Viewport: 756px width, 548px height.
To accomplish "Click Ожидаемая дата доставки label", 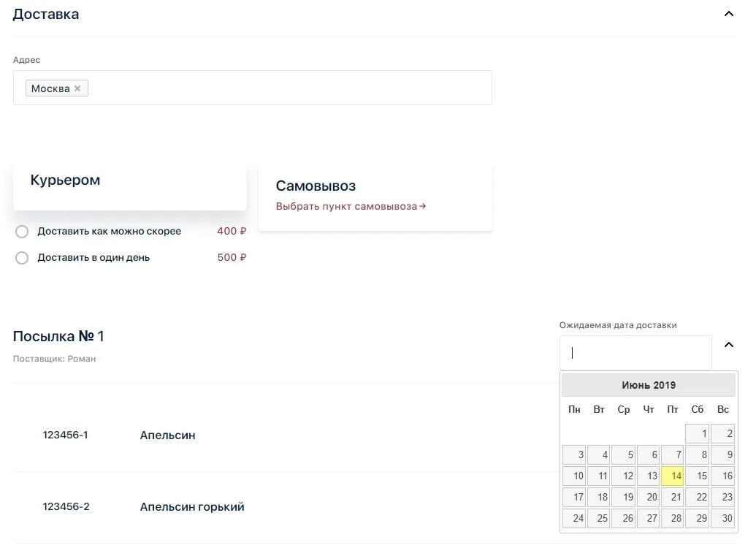I will tap(618, 325).
